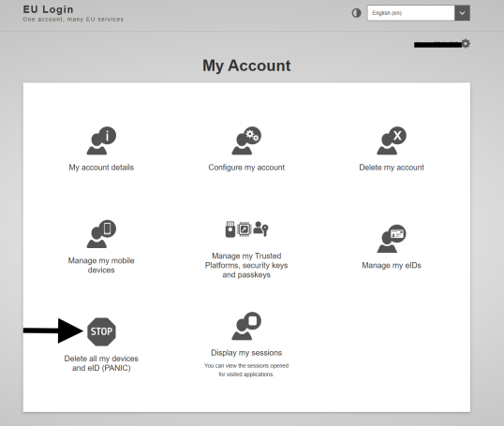Viewport: 504px width, 426px height.
Task: Follow the Configure my account link
Action: [x=246, y=168]
